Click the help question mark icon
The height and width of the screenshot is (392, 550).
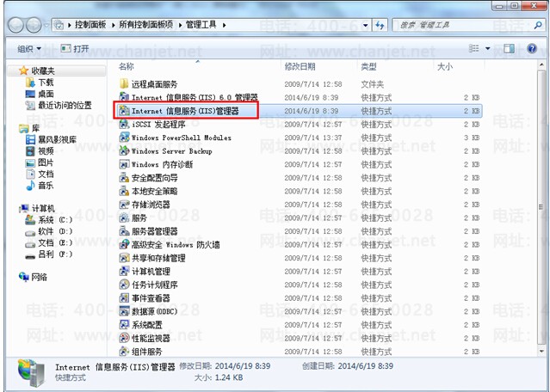coord(532,48)
